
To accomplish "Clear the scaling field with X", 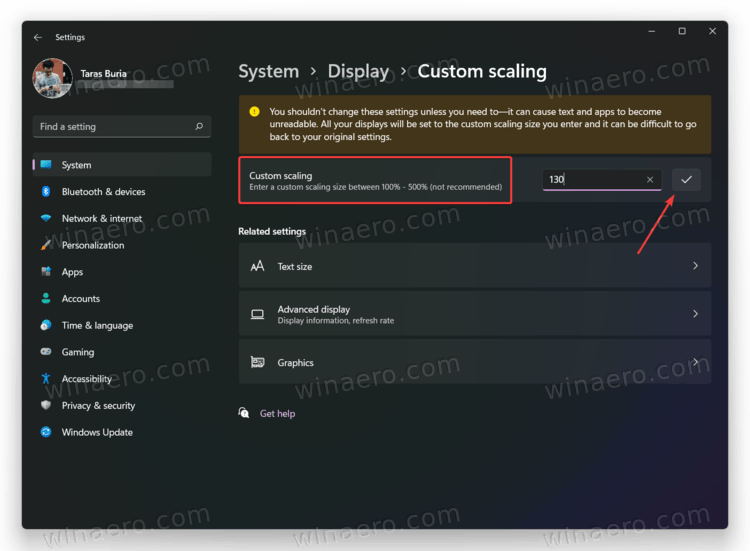I will coord(650,180).
